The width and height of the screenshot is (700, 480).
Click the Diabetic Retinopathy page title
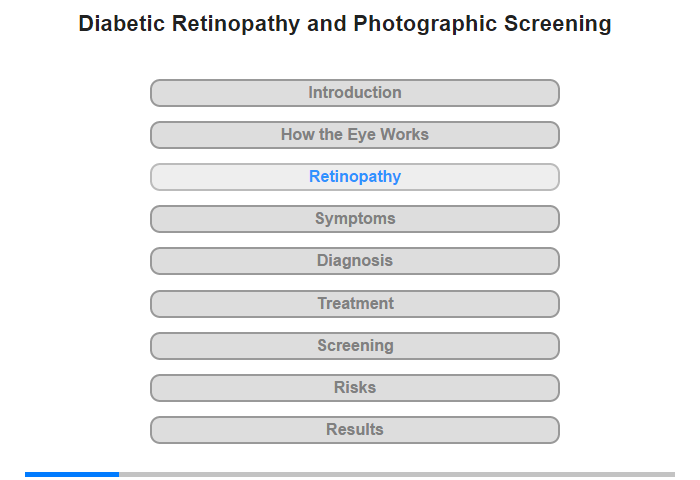point(345,24)
